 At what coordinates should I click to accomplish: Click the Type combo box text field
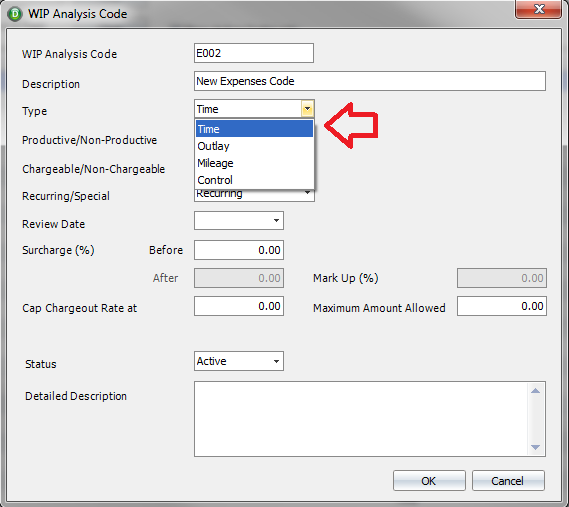point(248,109)
